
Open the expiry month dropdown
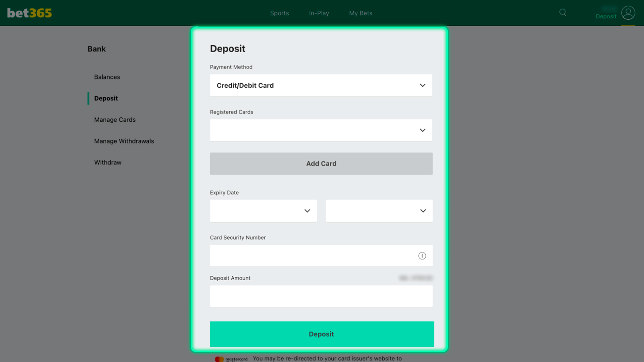click(x=263, y=211)
